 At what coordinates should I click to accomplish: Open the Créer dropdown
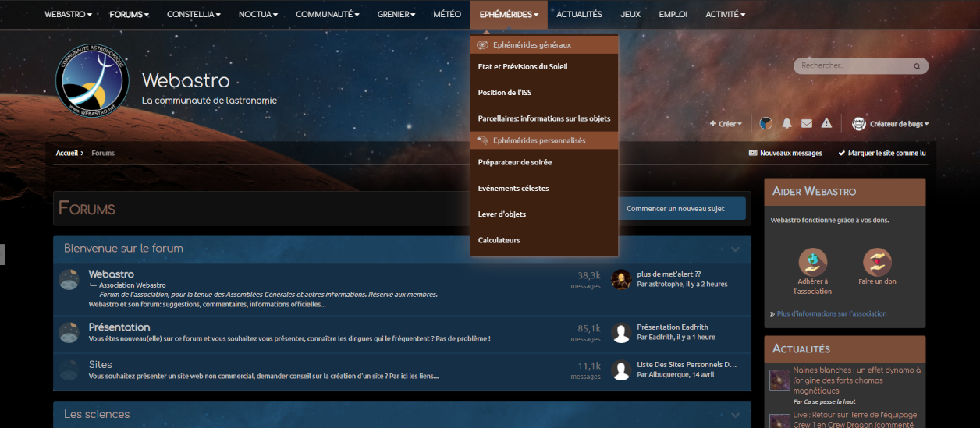726,124
